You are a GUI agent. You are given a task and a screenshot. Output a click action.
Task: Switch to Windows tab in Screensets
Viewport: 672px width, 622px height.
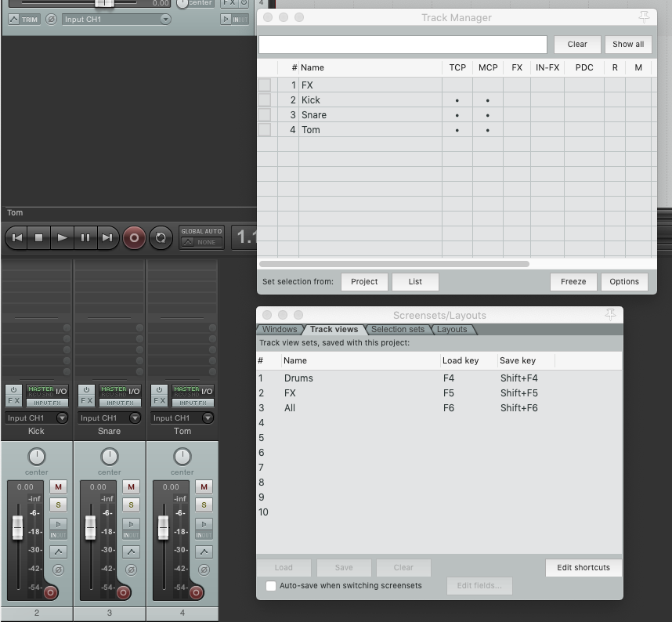coord(280,329)
